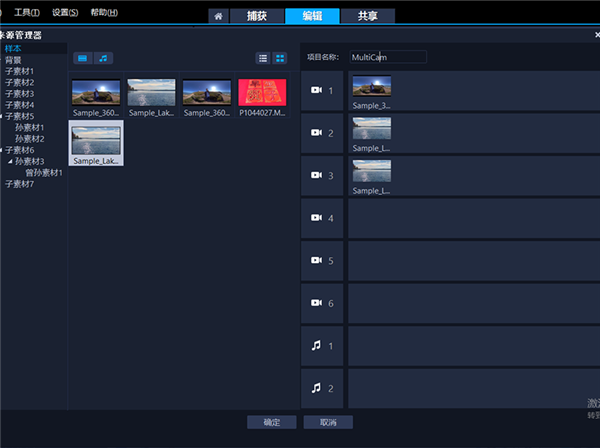Show video media filter icon
600x448 pixels.
82,58
